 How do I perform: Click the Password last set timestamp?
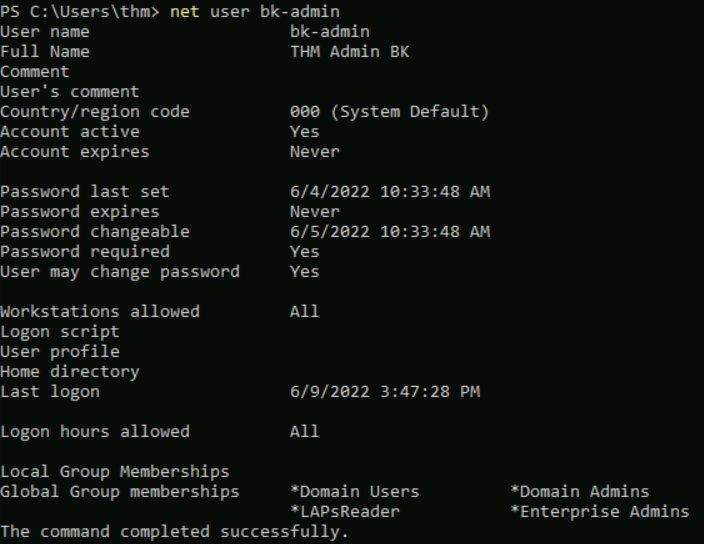389,191
